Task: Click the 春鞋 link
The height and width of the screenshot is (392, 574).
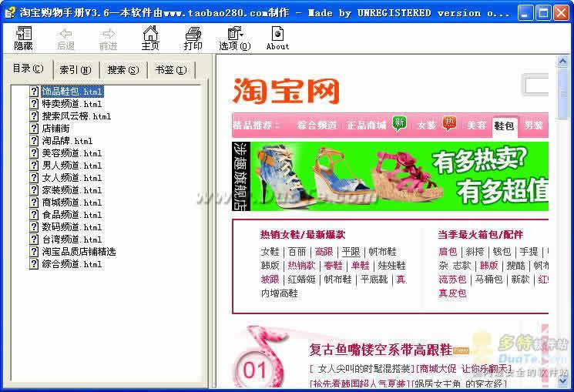Action: (333, 266)
